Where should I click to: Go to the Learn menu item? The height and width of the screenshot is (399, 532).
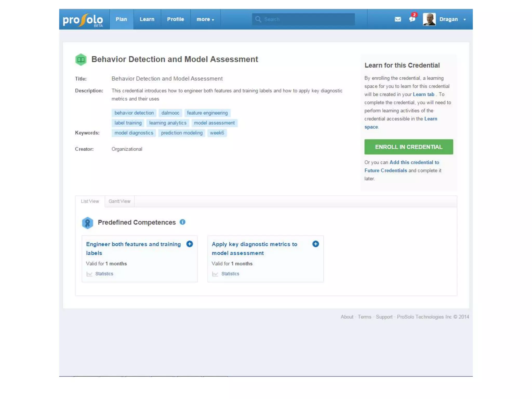coord(147,19)
